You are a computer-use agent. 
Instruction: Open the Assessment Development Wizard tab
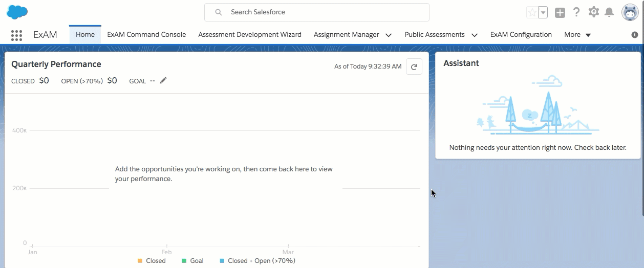(250, 35)
